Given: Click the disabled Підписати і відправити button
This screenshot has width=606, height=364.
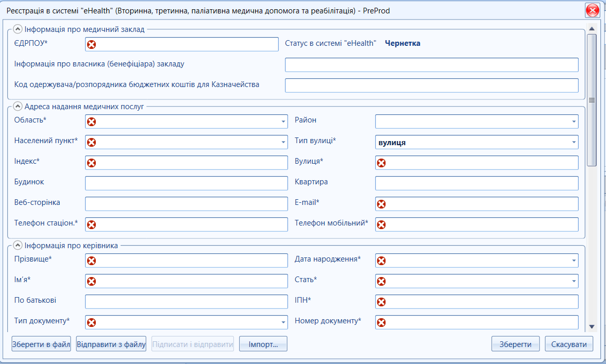Looking at the screenshot, I should [193, 344].
